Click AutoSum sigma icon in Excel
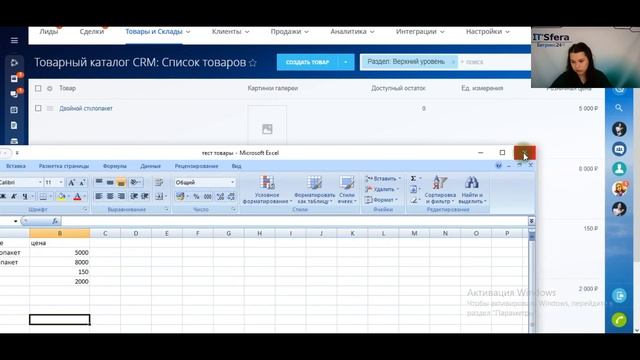The image size is (640, 360). point(413,178)
